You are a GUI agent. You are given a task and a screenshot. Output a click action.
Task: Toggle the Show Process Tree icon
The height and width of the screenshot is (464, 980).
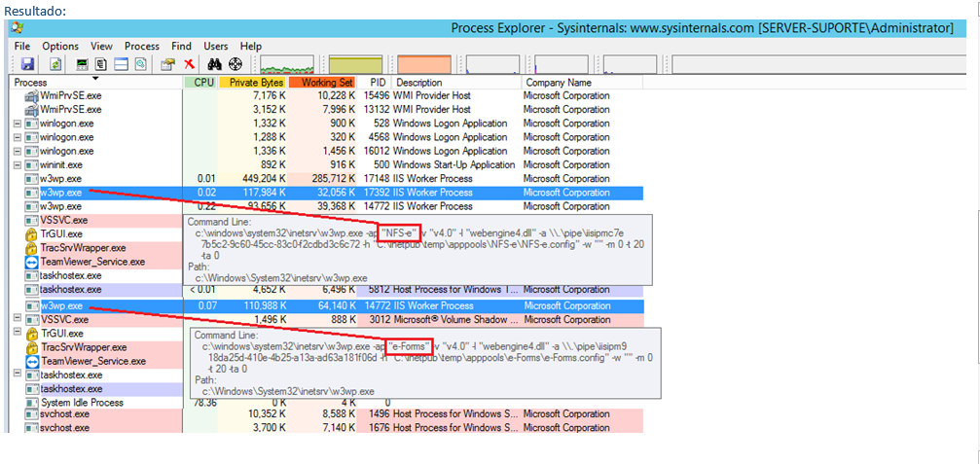tap(101, 64)
